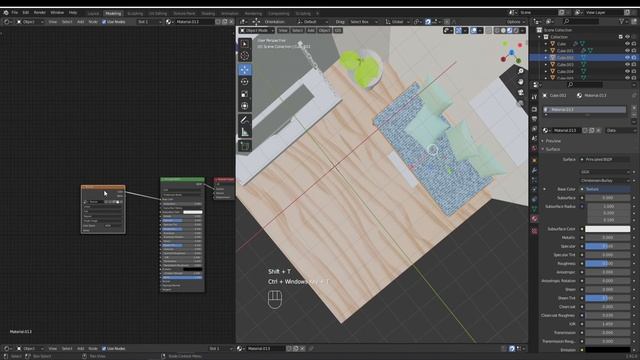This screenshot has height=360, width=640.
Task: Toggle visibility eye for Cube.003
Action: point(627,64)
